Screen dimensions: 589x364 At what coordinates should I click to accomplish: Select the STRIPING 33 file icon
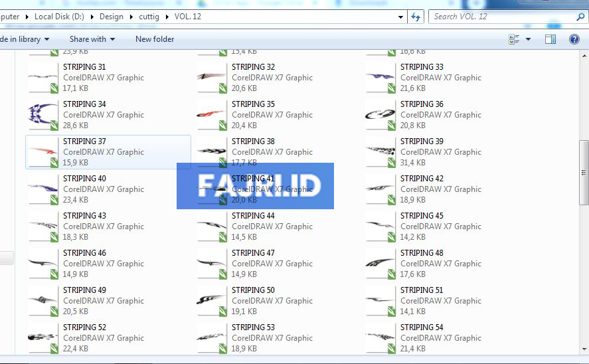[x=380, y=78]
